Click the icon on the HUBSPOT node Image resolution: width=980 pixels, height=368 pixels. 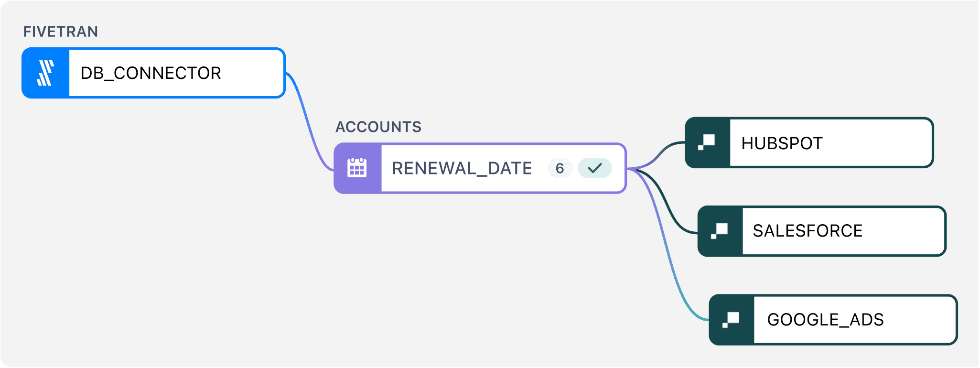(707, 142)
